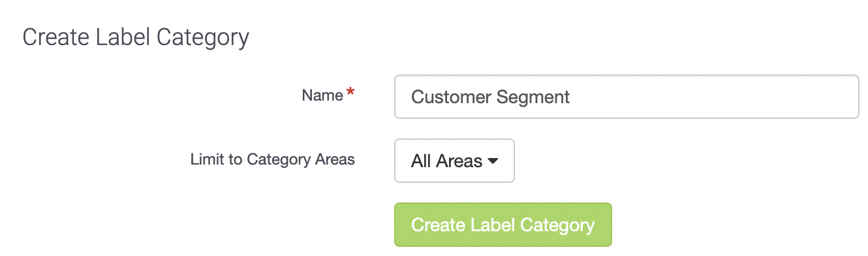The height and width of the screenshot is (256, 868).
Task: Click the word Customer in the name field
Action: (x=451, y=97)
